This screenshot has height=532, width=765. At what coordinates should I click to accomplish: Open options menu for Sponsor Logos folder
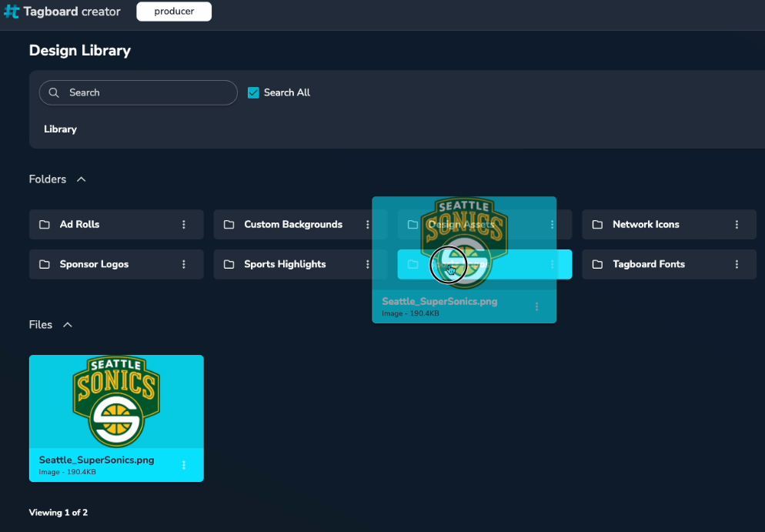(184, 264)
